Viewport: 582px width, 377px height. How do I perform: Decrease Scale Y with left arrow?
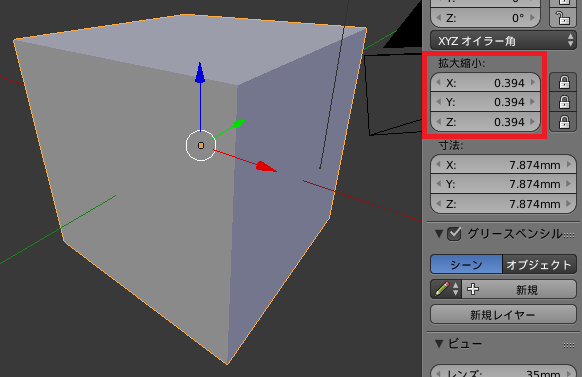[x=439, y=102]
